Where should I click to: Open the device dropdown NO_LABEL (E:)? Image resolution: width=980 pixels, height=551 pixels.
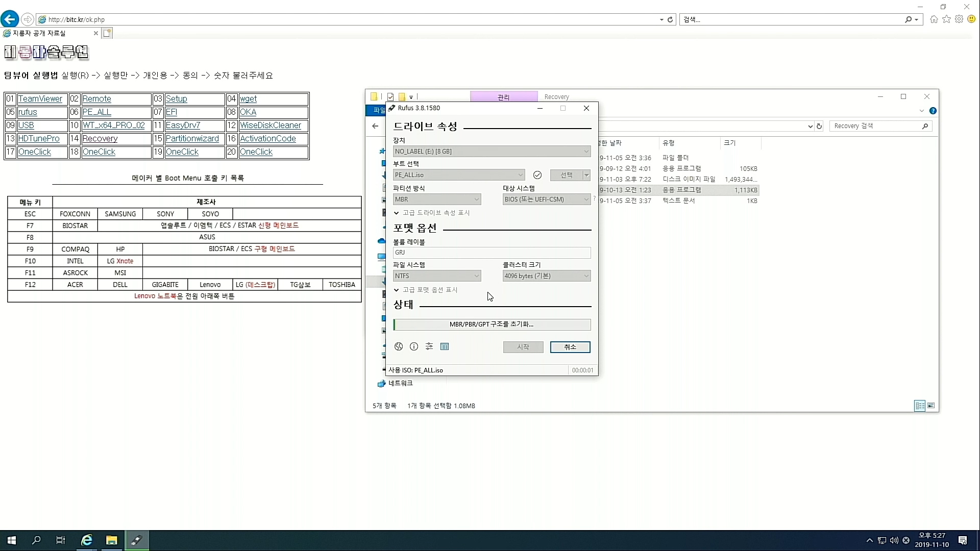tap(492, 152)
